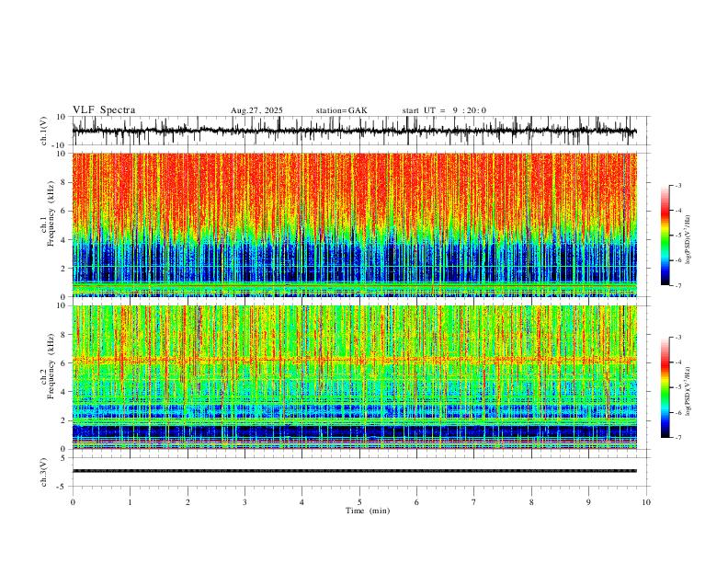Click the "Time (min)" axis title

pyautogui.click(x=368, y=511)
